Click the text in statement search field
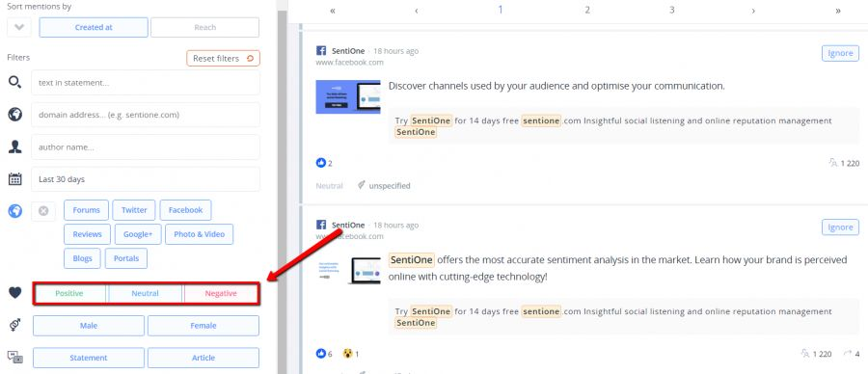 point(146,83)
